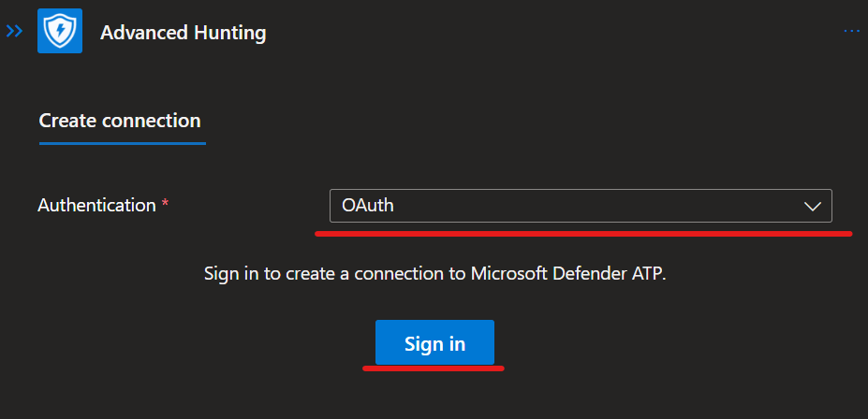
Task: Click the Advanced Hunting title
Action: pos(183,33)
